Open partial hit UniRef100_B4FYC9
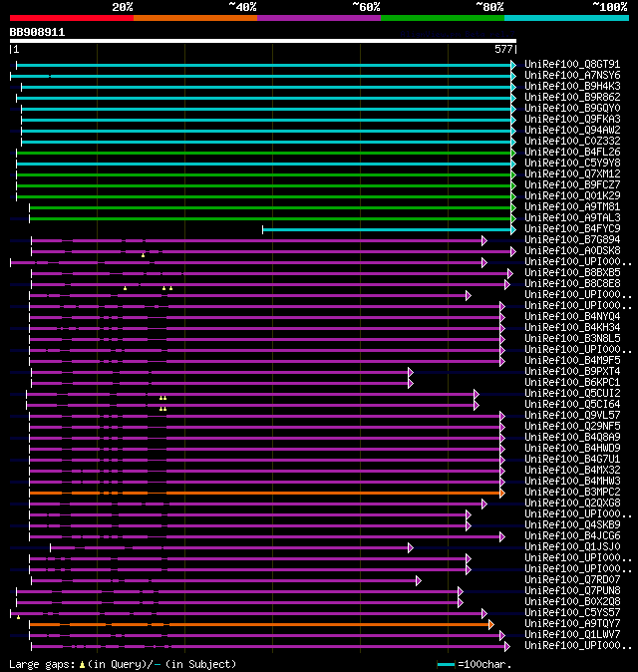Image resolution: width=638 pixels, height=672 pixels. coord(572,229)
